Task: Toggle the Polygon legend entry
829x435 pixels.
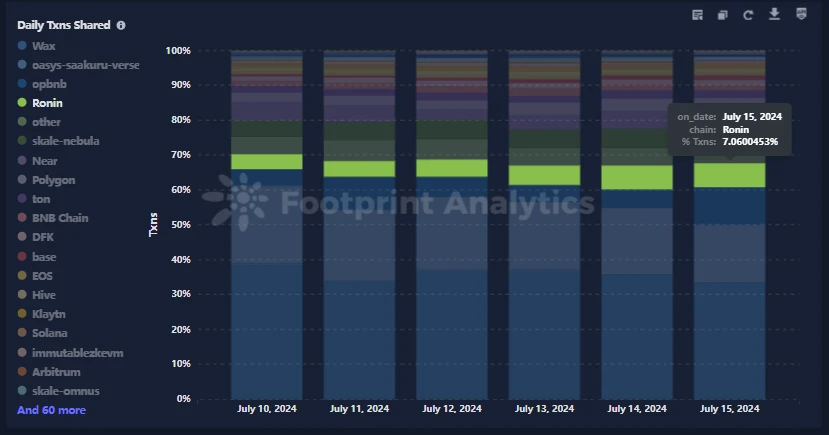Action: pyautogui.click(x=52, y=180)
